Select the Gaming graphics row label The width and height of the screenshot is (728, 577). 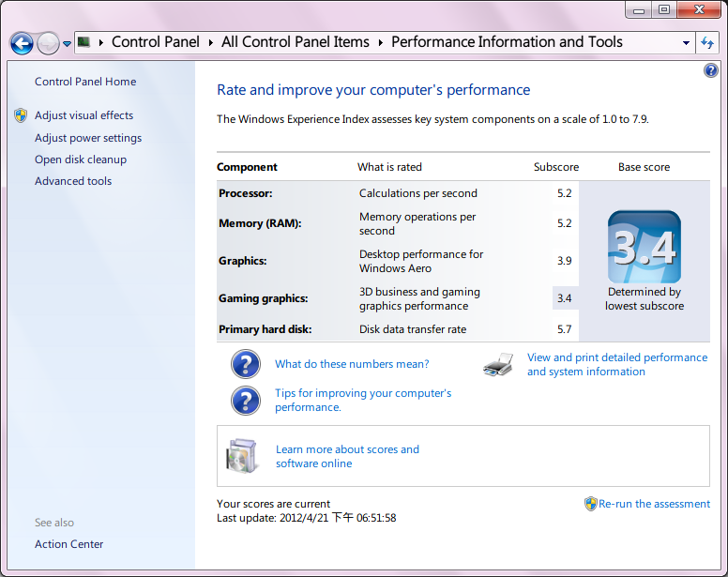pyautogui.click(x=264, y=298)
